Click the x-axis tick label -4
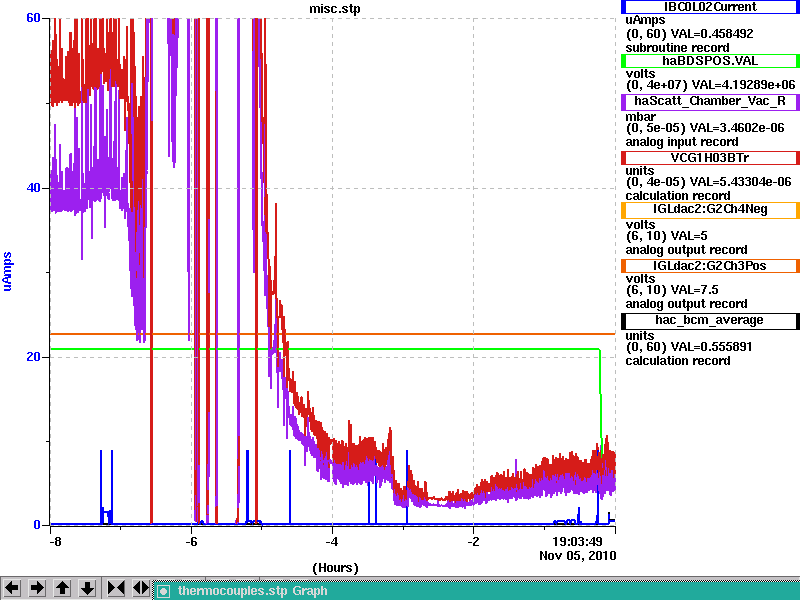 click(x=332, y=541)
